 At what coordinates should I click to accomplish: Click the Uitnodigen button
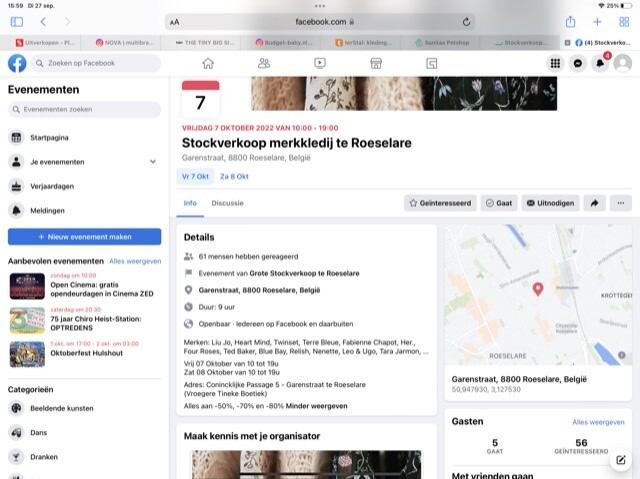coord(550,203)
